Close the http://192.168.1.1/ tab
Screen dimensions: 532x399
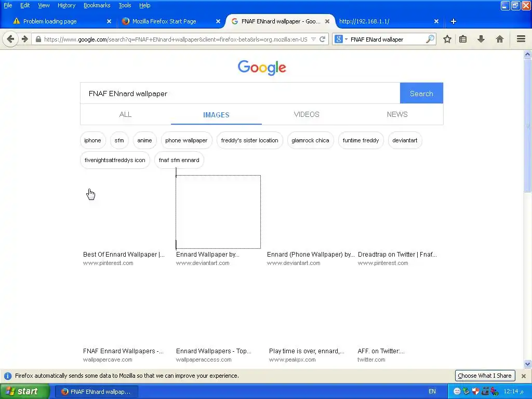[436, 21]
